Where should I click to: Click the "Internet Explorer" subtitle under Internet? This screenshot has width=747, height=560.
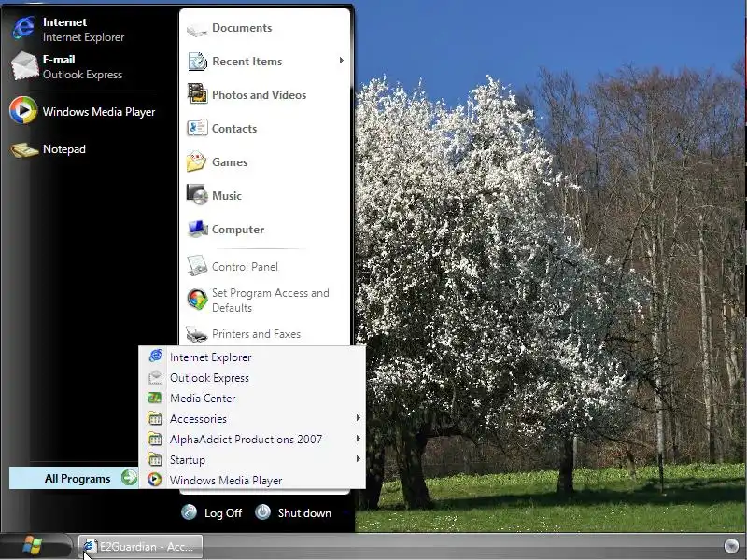[83, 37]
